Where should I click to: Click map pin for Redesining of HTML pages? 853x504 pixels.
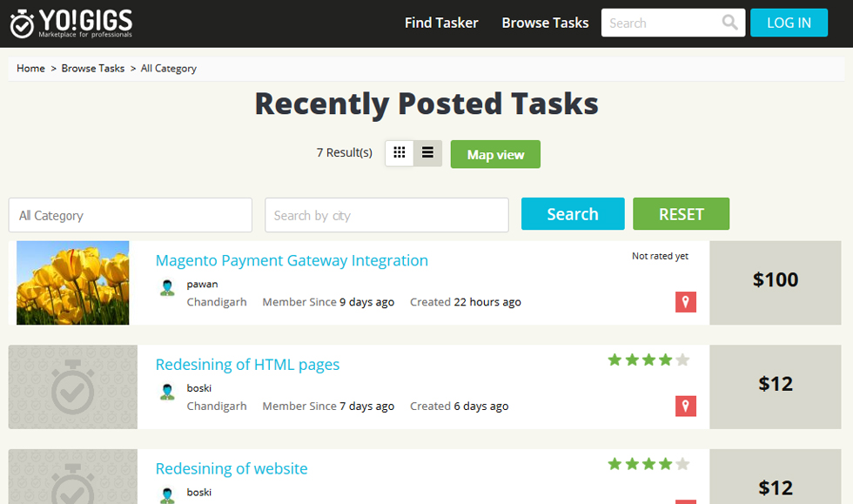coord(685,407)
